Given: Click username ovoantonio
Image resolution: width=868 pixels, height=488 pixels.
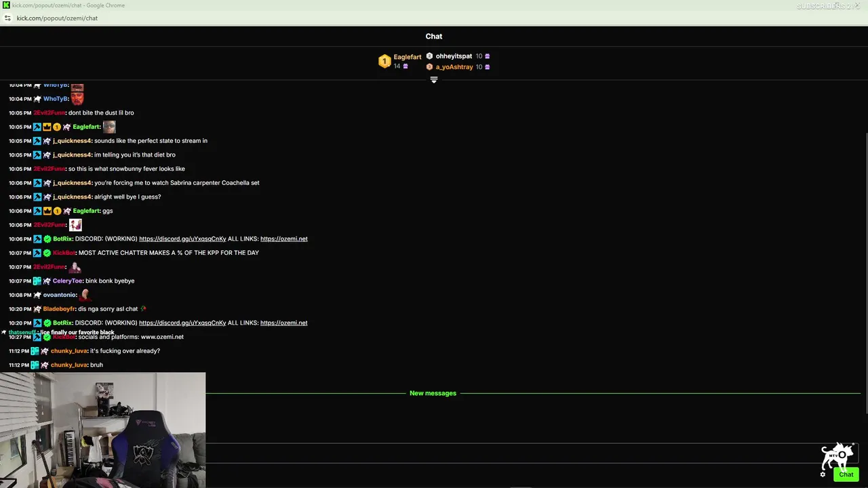Looking at the screenshot, I should point(60,295).
